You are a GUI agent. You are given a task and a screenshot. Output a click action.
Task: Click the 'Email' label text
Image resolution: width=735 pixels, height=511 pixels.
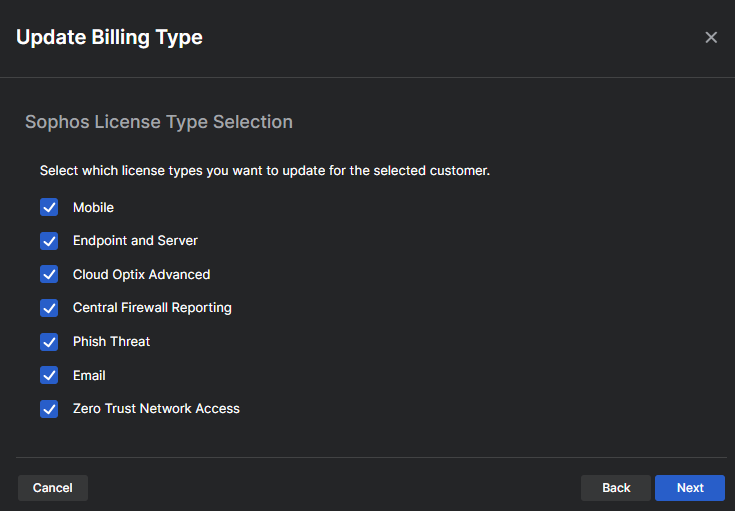tap(89, 376)
